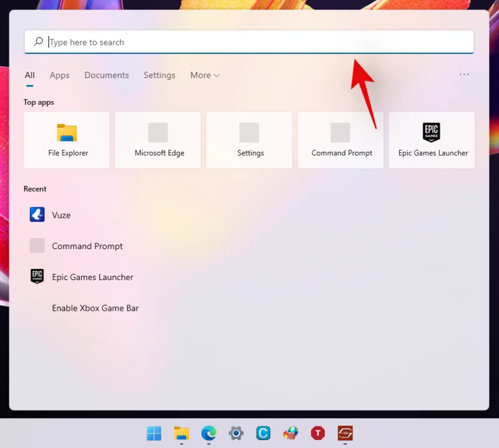Open the firewall globe app on taskbar
499x448 pixels.
click(x=291, y=434)
